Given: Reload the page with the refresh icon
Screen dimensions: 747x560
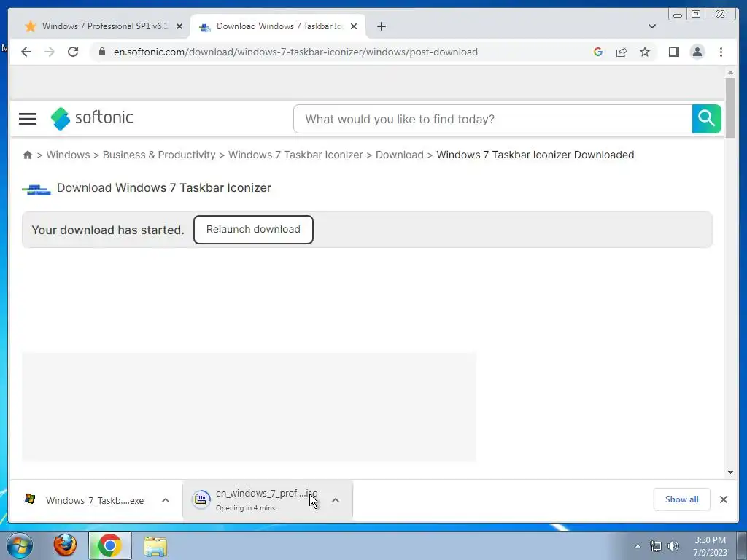Looking at the screenshot, I should click(73, 52).
